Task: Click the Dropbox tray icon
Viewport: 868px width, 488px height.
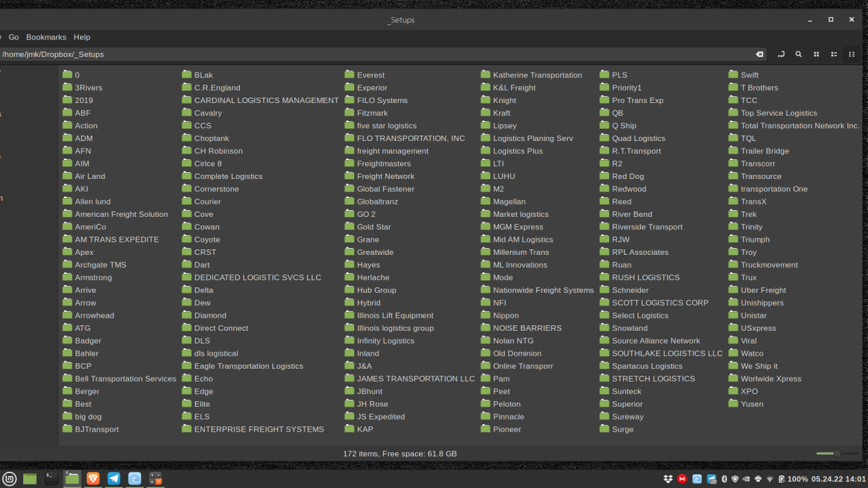Action: [x=668, y=479]
